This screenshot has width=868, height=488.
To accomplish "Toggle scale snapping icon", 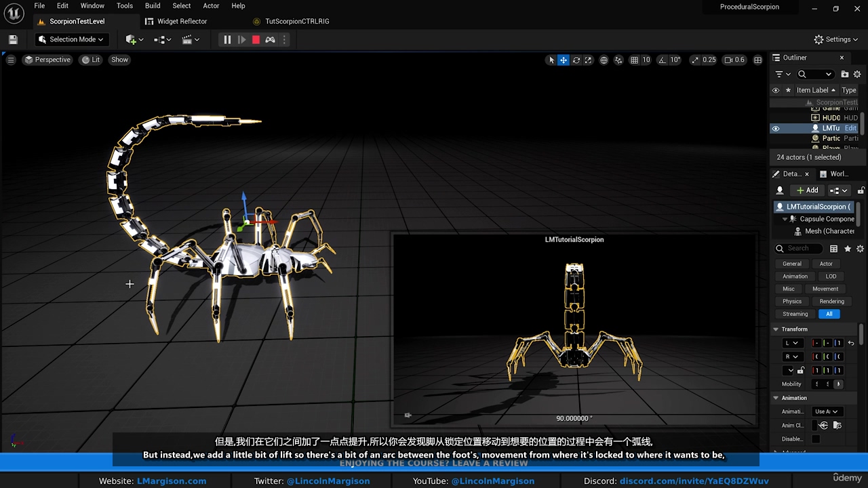I will [695, 60].
